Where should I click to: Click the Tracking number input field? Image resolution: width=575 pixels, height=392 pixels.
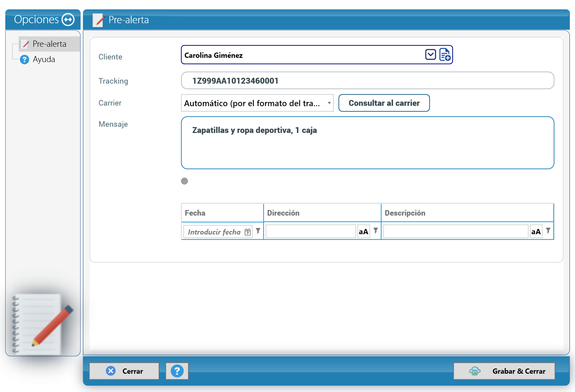click(368, 80)
